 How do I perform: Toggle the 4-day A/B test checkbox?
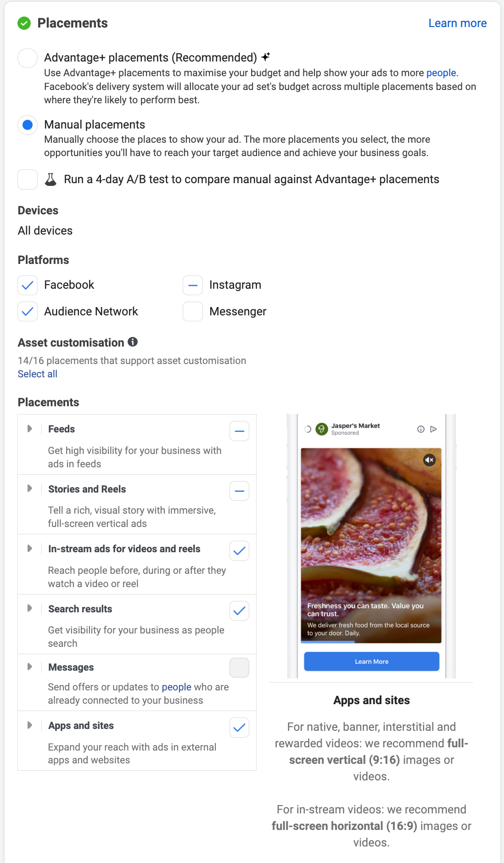click(x=28, y=179)
